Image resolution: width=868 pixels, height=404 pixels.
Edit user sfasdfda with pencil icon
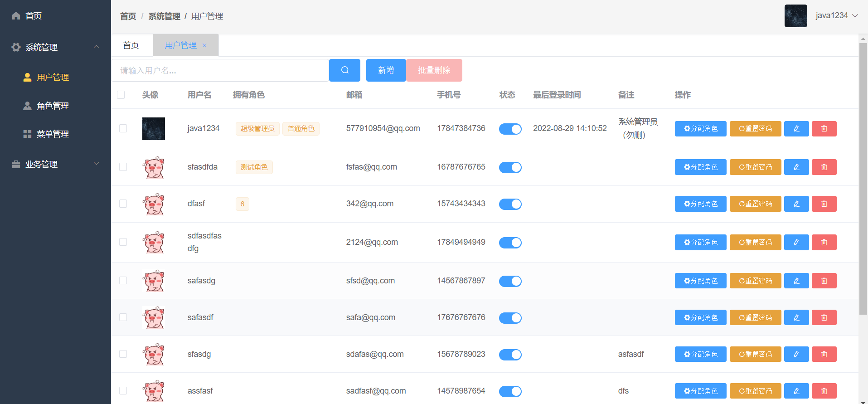tap(796, 167)
